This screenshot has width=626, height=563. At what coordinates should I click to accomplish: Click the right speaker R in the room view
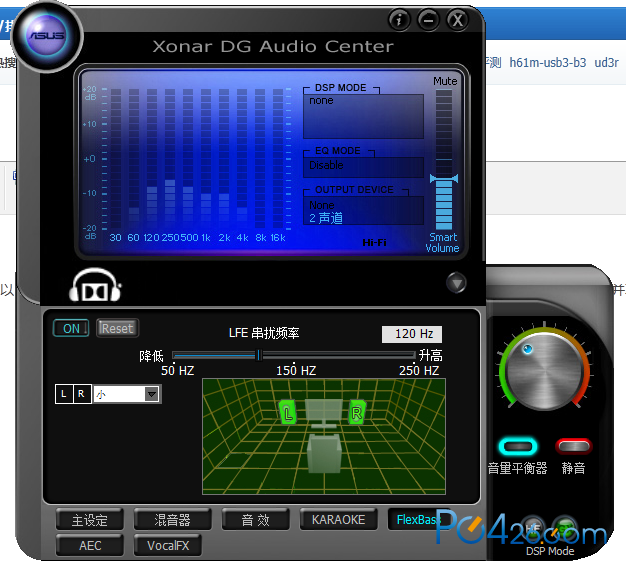[x=357, y=412]
